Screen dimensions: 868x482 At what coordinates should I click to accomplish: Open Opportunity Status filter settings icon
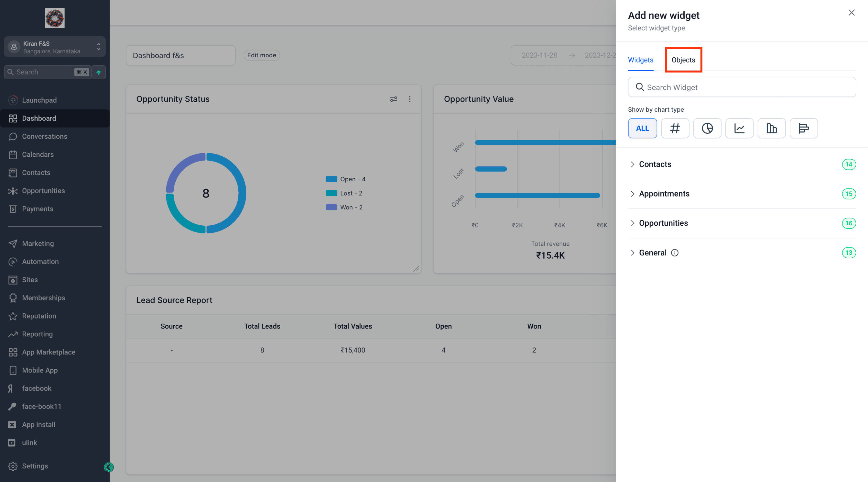coord(394,99)
